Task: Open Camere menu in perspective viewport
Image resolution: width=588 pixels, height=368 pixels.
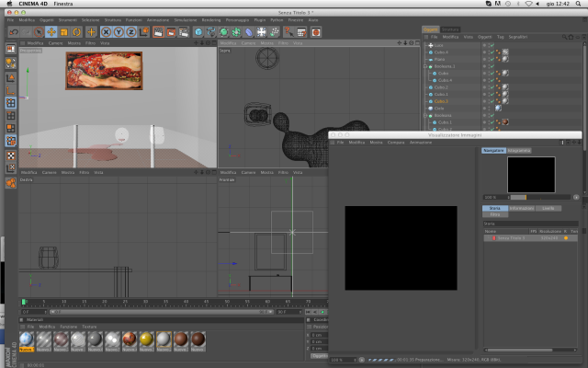Action: (55, 43)
